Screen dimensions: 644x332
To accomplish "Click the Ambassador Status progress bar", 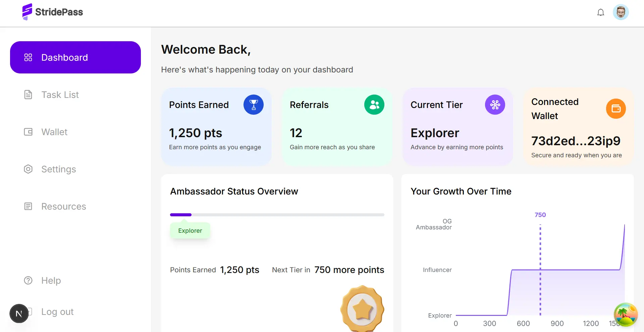I will pyautogui.click(x=277, y=215).
